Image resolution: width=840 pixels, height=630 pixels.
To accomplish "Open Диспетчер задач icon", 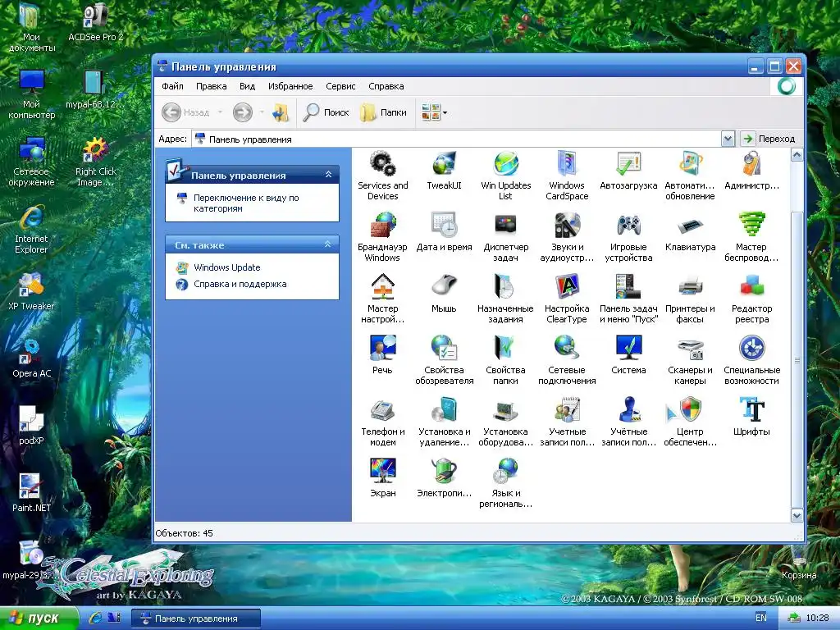I will [505, 237].
